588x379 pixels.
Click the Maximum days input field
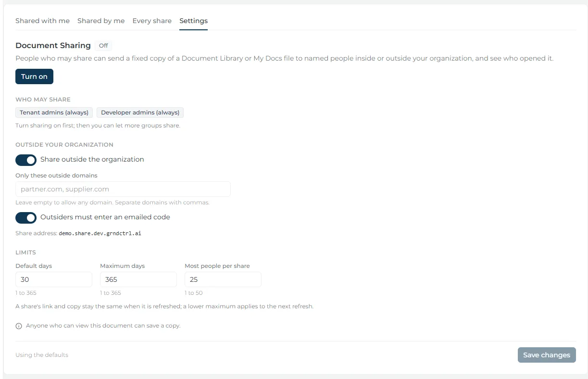[138, 279]
